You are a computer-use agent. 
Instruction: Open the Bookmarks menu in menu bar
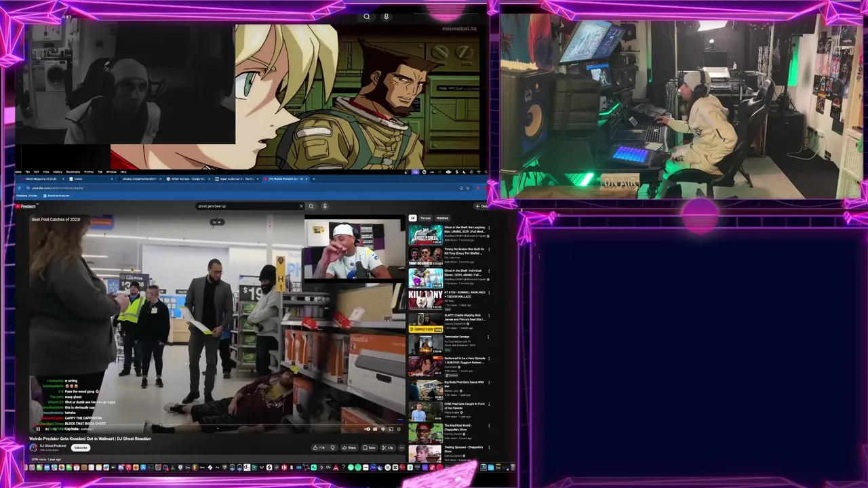[73, 171]
